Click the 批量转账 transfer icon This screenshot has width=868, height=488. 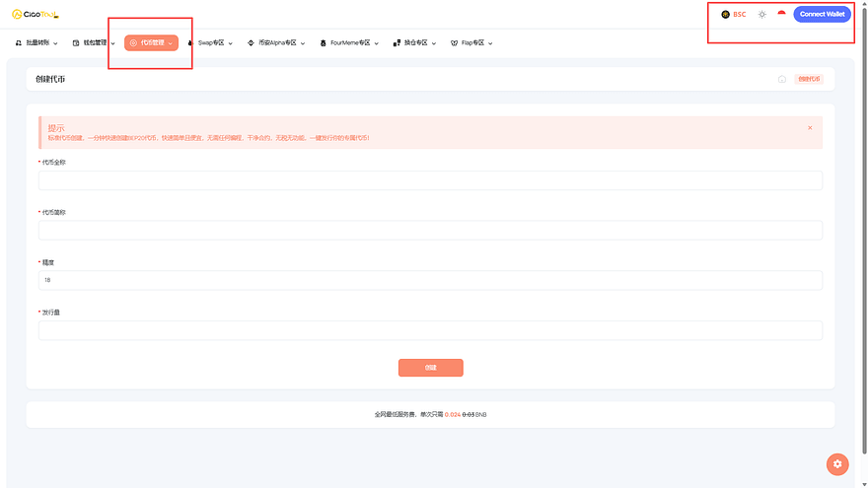(19, 42)
